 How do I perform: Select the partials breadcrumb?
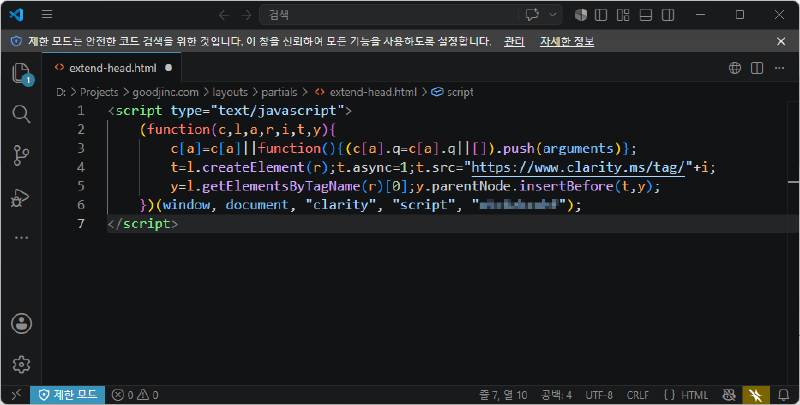coord(279,92)
